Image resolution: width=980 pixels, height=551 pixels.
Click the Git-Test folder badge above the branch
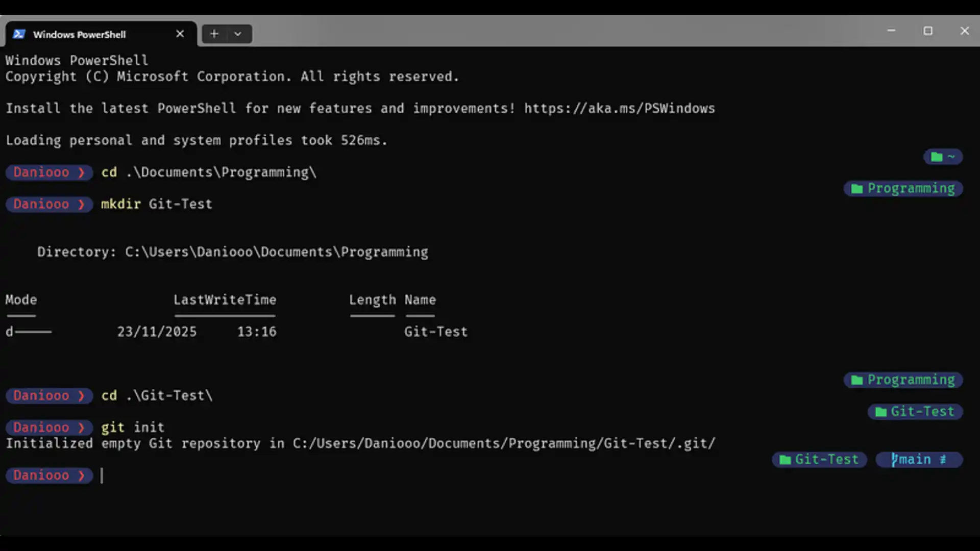coord(915,412)
